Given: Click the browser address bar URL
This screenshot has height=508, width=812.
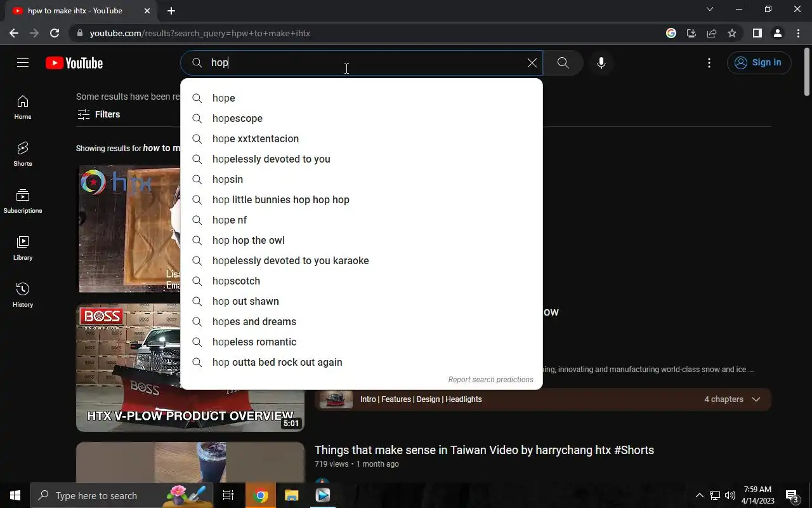Looking at the screenshot, I should [200, 33].
